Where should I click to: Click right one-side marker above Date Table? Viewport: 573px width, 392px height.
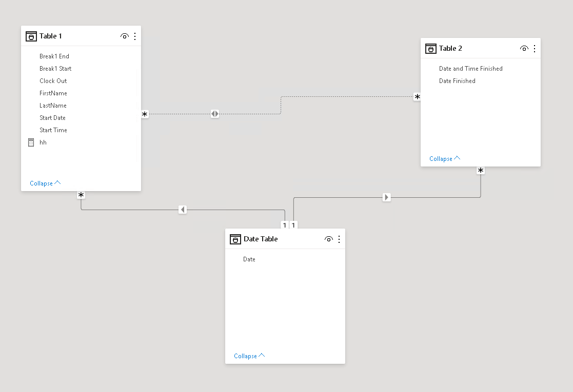[x=293, y=225]
